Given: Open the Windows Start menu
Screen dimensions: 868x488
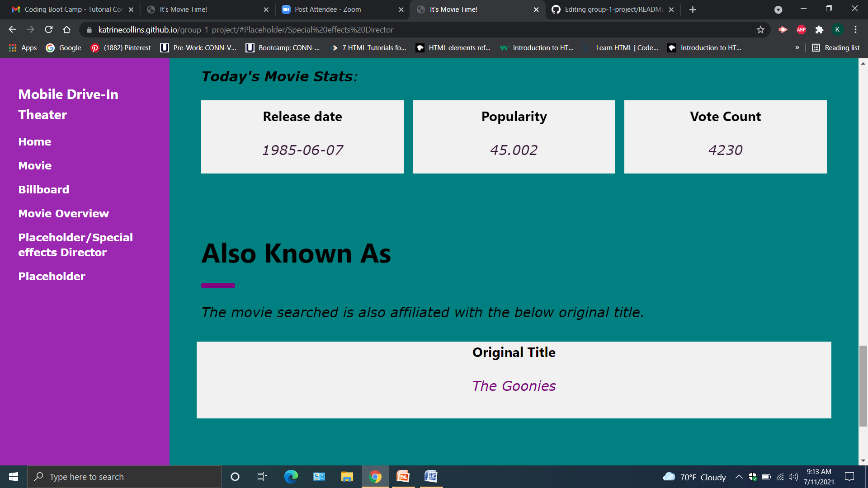Looking at the screenshot, I should pos(14,477).
